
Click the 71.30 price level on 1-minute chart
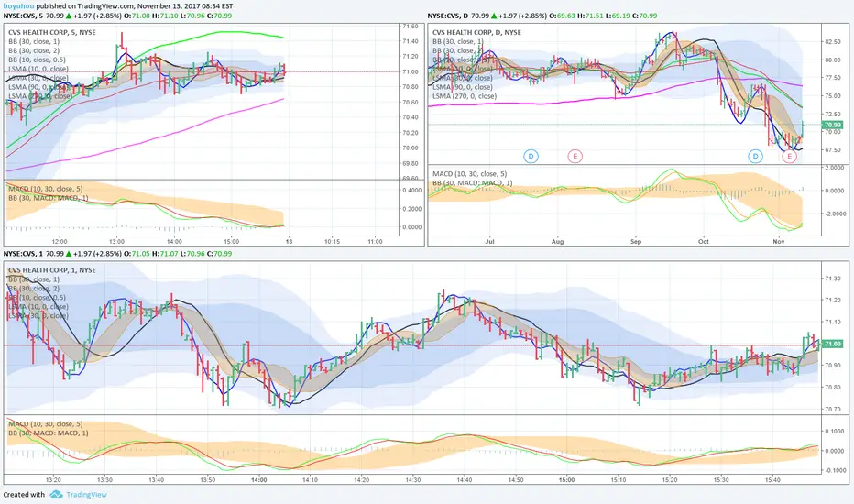833,278
